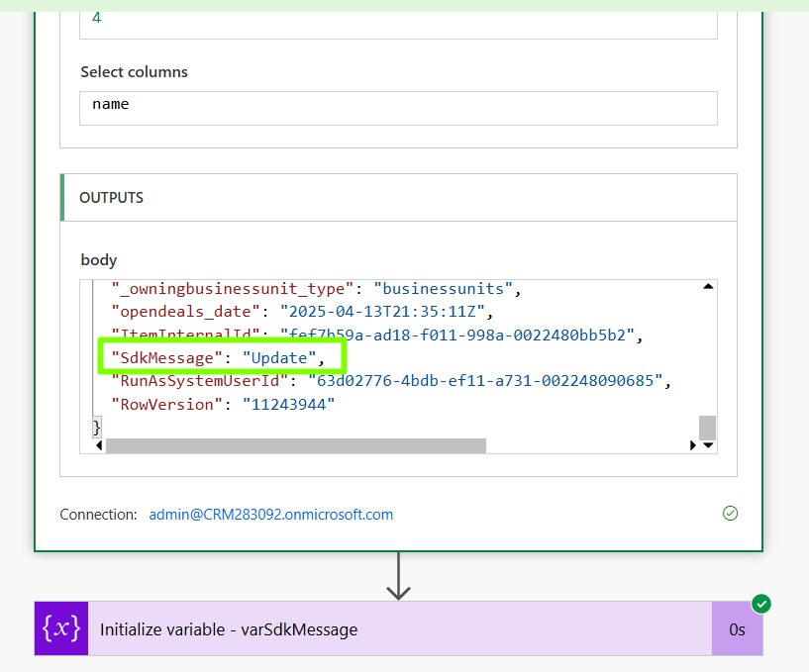Click the field showing value 4

398,24
